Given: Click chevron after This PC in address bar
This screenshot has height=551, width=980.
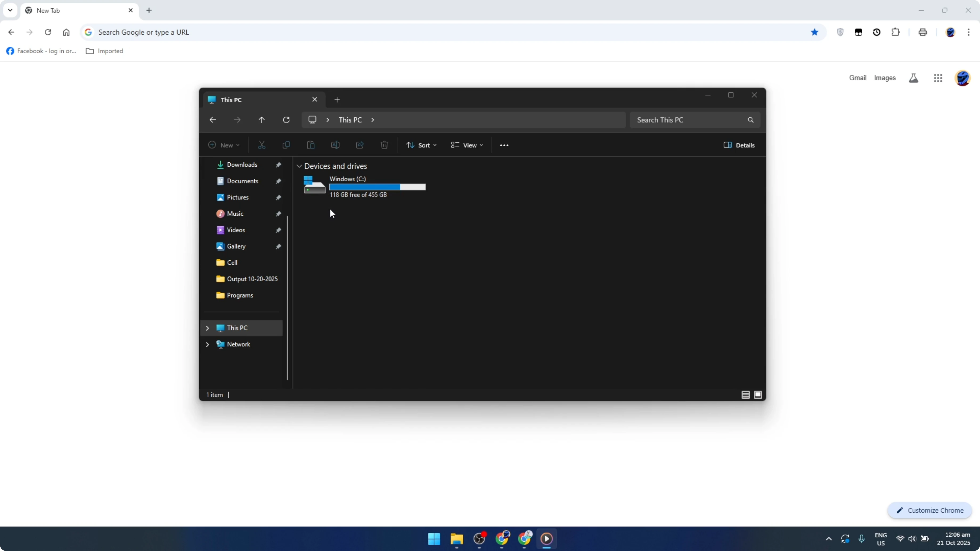Looking at the screenshot, I should [373, 120].
